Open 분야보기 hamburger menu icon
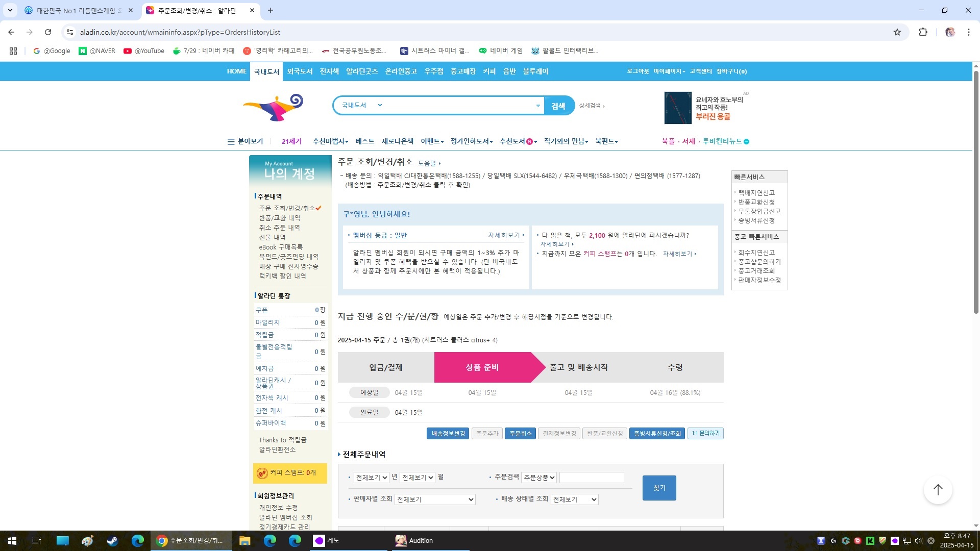Viewport: 980px width, 551px height. [x=231, y=141]
